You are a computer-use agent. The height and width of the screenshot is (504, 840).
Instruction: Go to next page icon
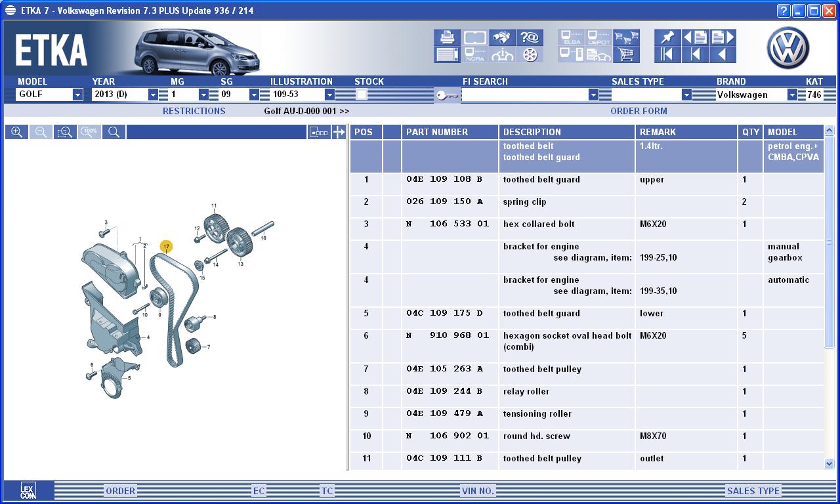coord(723,37)
